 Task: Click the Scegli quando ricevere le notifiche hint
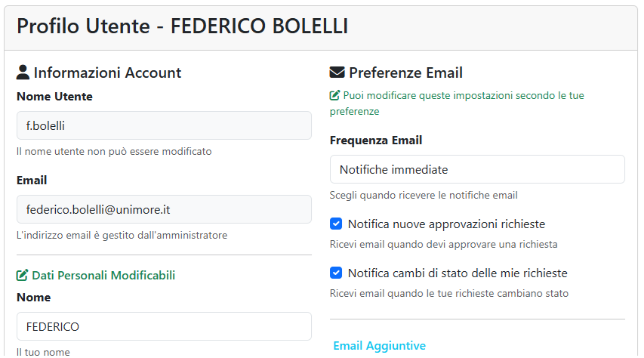(x=424, y=195)
